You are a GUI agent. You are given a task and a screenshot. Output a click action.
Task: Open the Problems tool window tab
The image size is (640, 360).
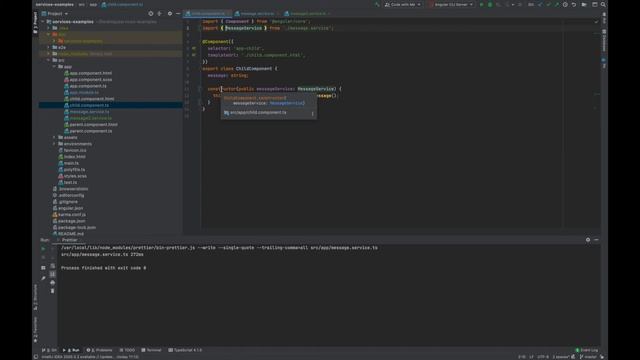point(99,350)
